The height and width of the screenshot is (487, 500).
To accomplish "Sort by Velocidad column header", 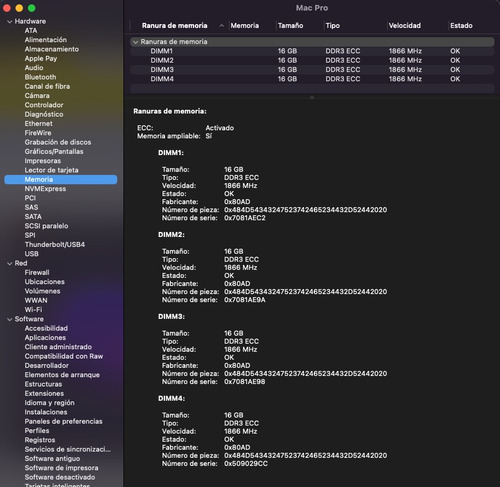I will (x=405, y=26).
